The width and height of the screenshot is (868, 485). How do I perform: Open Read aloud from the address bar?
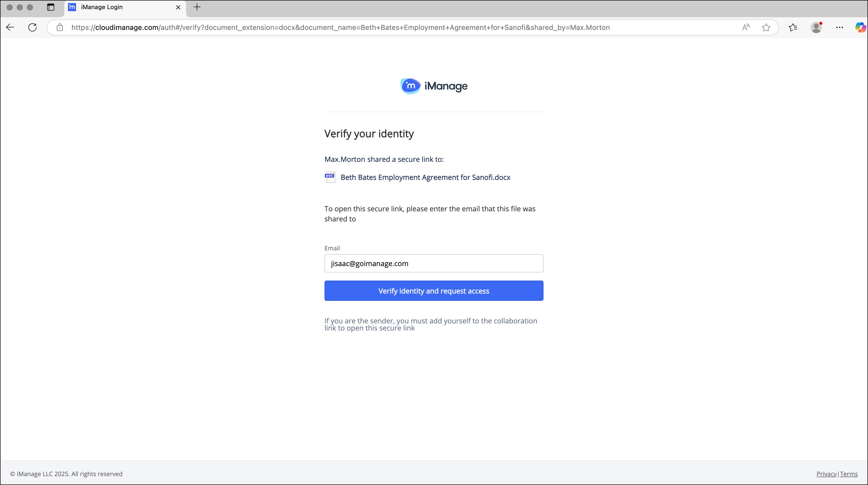click(746, 27)
